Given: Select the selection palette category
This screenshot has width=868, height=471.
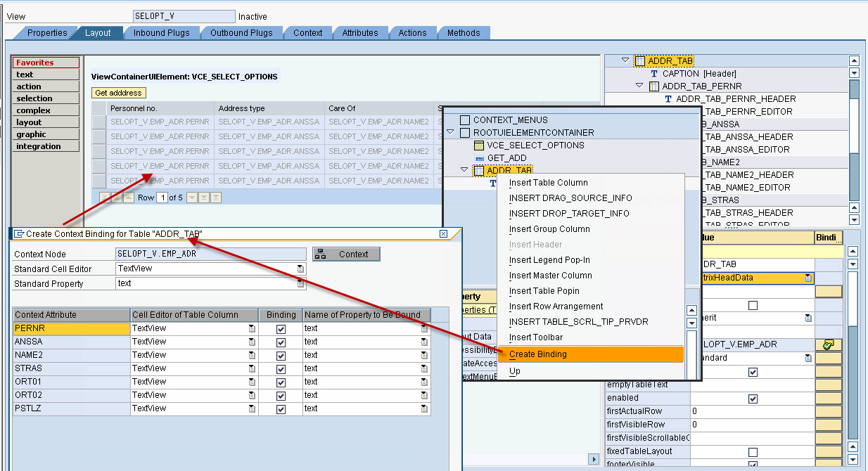Looking at the screenshot, I should 46,98.
